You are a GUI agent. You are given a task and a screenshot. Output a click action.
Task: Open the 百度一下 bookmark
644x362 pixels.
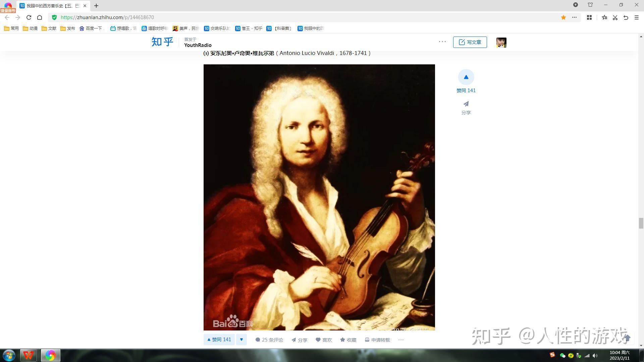tap(92, 28)
